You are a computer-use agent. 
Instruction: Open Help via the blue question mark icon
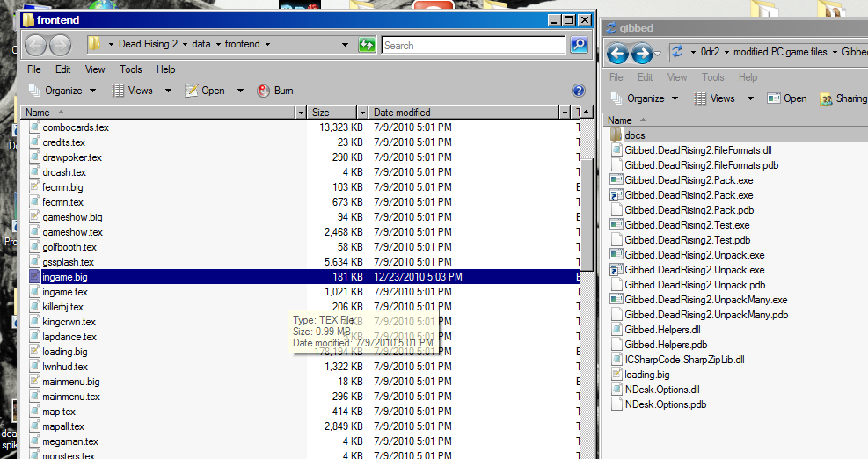point(579,91)
